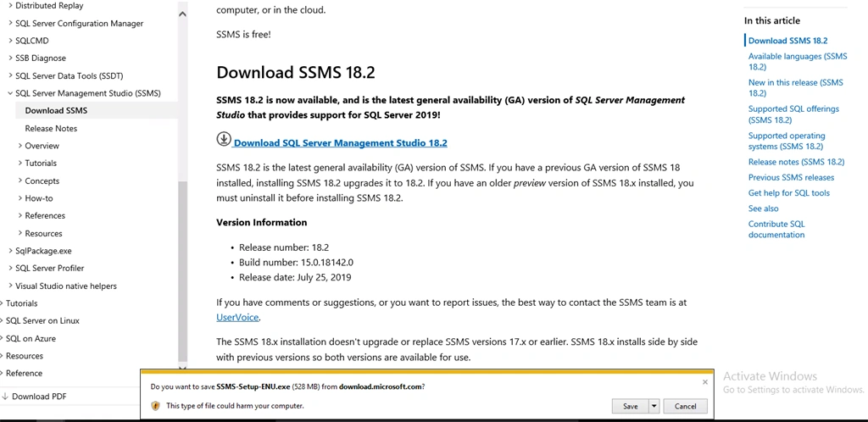Image resolution: width=868 pixels, height=422 pixels.
Task: Open Download SQL Server Management Studio 18.2 link
Action: pyautogui.click(x=341, y=142)
